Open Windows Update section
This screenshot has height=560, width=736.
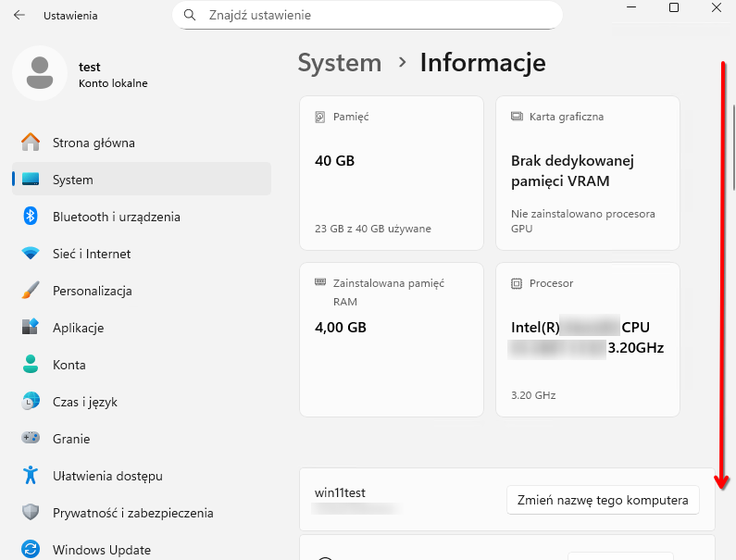pos(101,550)
